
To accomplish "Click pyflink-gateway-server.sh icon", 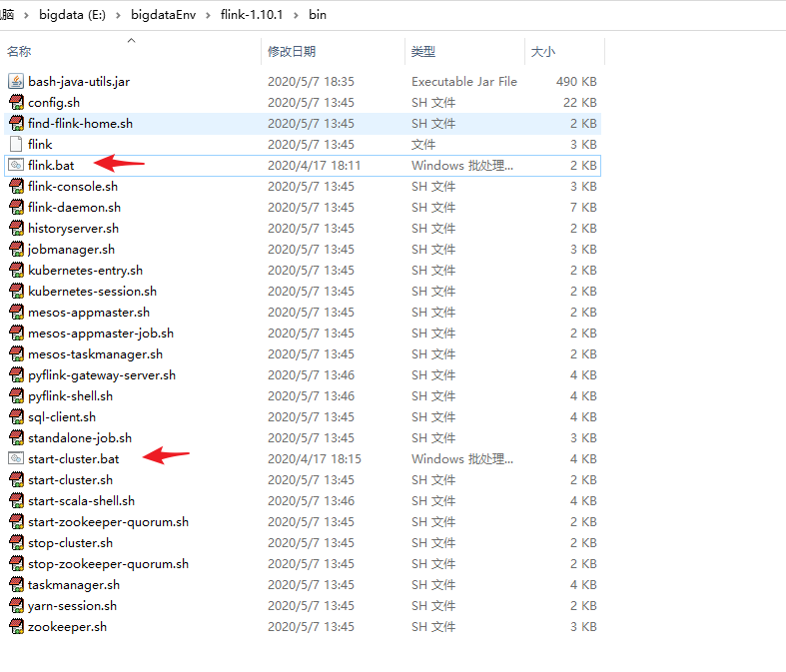I will tap(16, 375).
